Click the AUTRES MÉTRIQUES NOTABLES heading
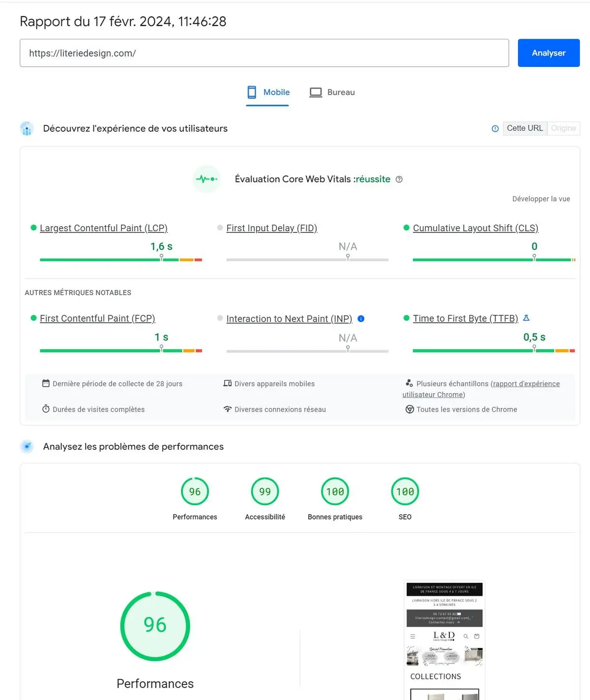Viewport: 590px width, 700px height. point(78,293)
